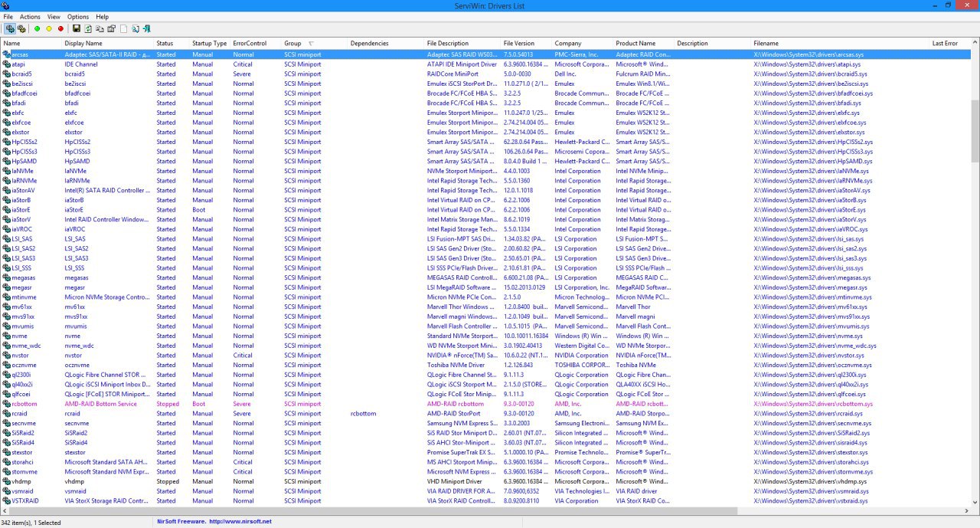Viewport: 980px width, 528px height.
Task: Click the yellow Restart driver icon
Action: coord(49,29)
